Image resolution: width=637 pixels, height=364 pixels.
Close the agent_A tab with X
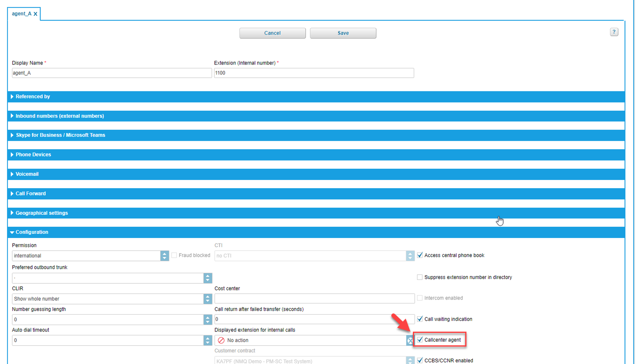[35, 14]
